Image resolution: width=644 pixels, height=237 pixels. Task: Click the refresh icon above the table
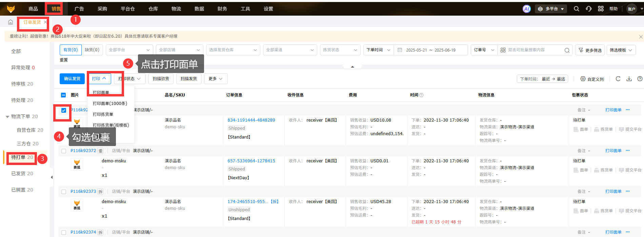618,79
